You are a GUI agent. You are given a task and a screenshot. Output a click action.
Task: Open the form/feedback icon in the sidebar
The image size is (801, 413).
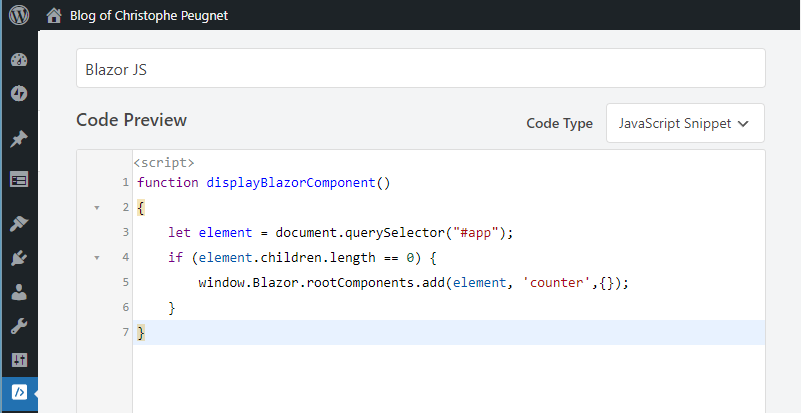pyautogui.click(x=19, y=180)
